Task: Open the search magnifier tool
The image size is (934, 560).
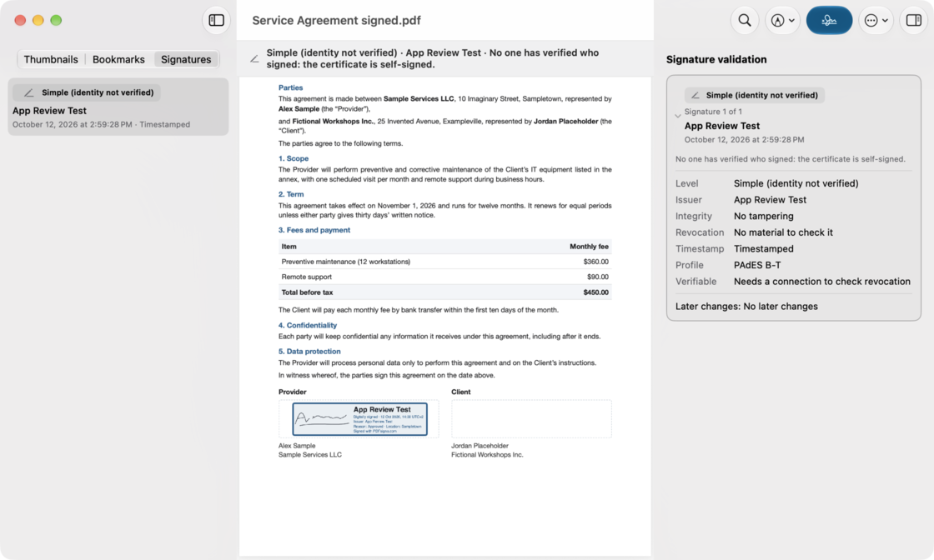Action: pos(745,20)
